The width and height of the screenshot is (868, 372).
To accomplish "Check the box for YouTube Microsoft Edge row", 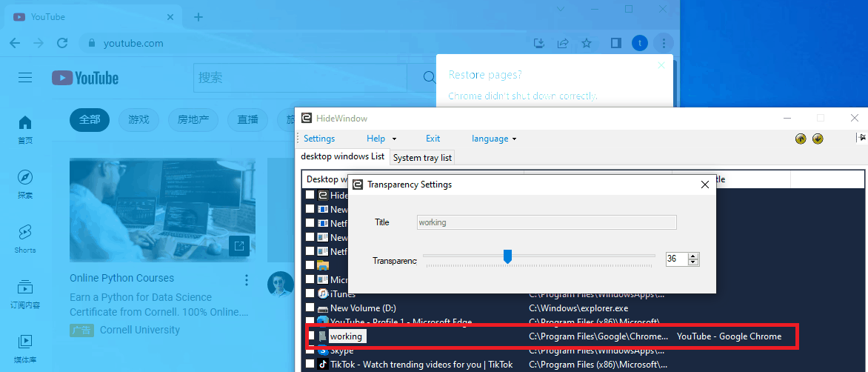I will click(x=310, y=321).
